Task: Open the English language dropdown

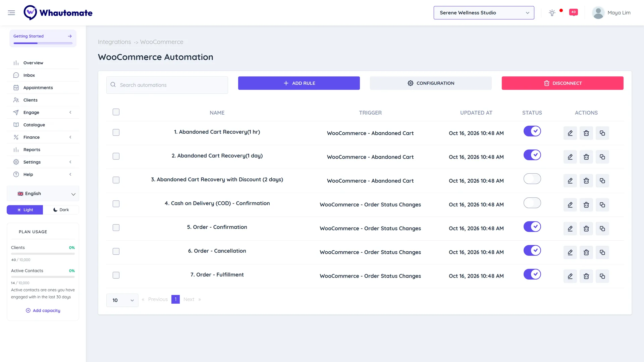Action: point(43,194)
